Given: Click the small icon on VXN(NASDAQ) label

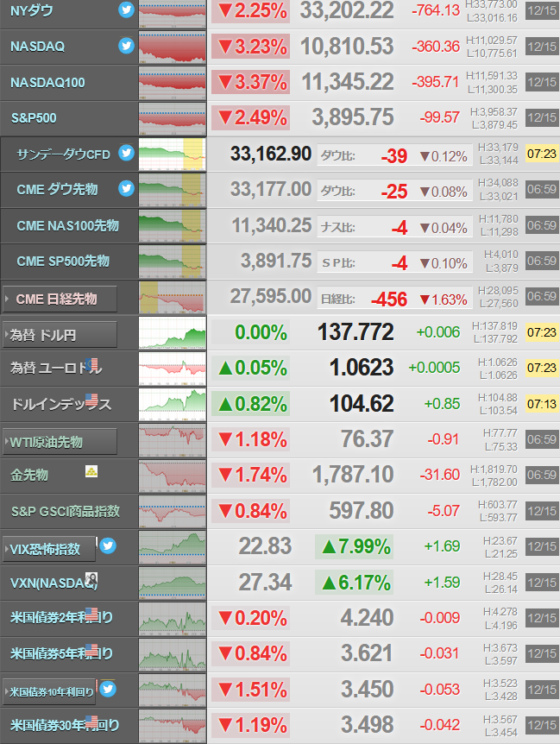Looking at the screenshot, I should pos(91,578).
